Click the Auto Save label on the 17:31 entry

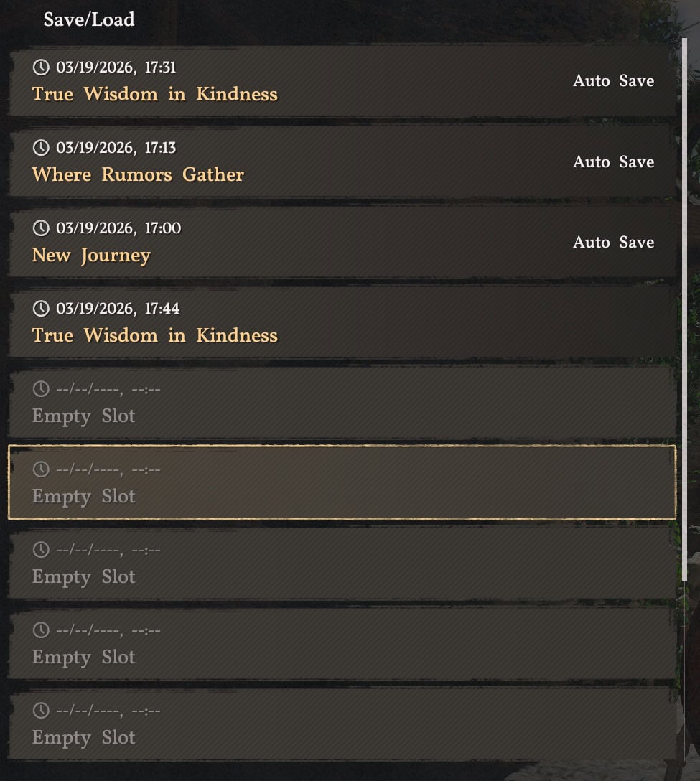click(x=613, y=81)
